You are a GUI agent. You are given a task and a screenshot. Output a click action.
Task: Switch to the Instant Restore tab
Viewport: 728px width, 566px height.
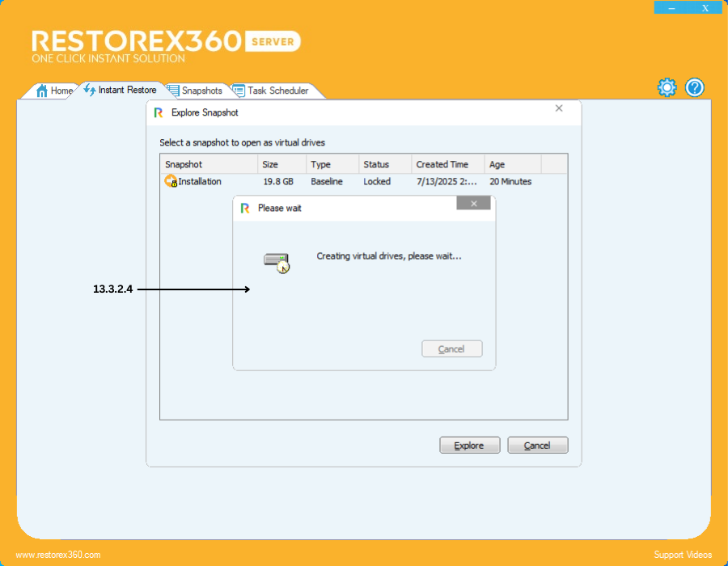tap(121, 90)
